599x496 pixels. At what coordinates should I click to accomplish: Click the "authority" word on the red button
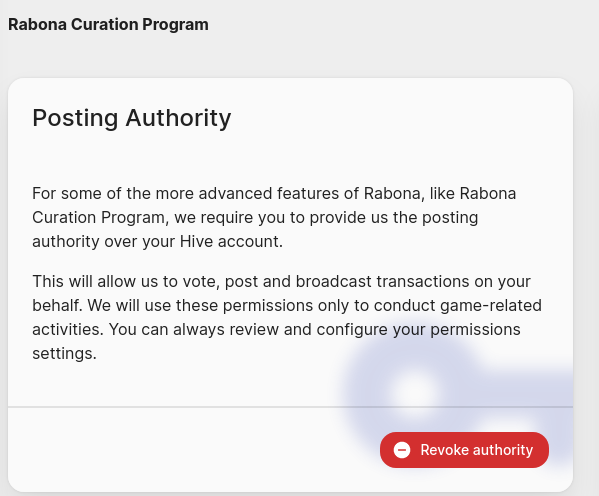(x=503, y=450)
